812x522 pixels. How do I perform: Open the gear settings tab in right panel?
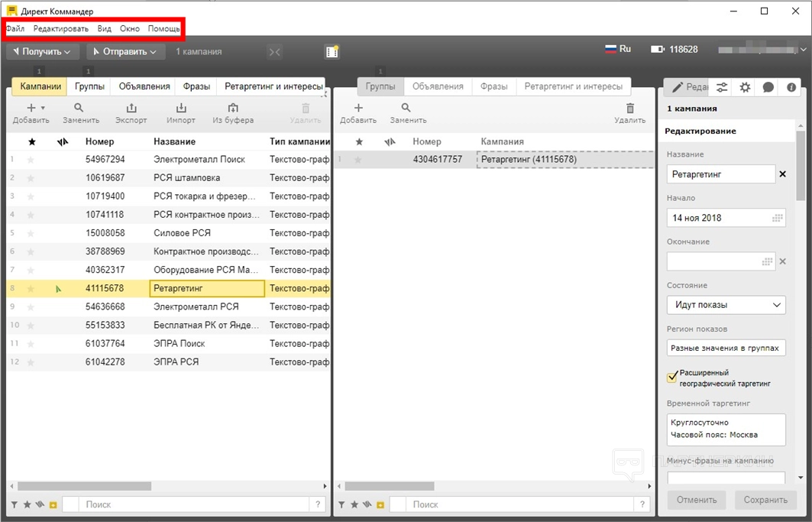(x=745, y=87)
